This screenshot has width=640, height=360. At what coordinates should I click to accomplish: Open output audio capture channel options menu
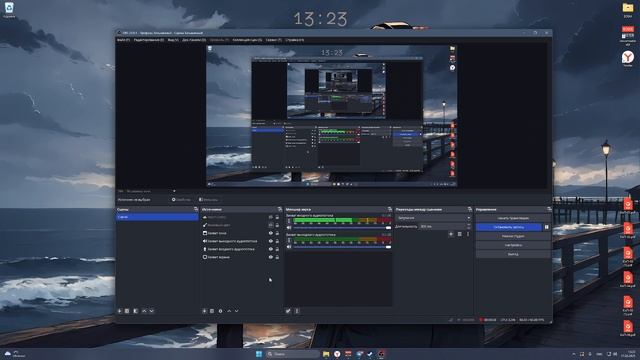pyautogui.click(x=289, y=240)
